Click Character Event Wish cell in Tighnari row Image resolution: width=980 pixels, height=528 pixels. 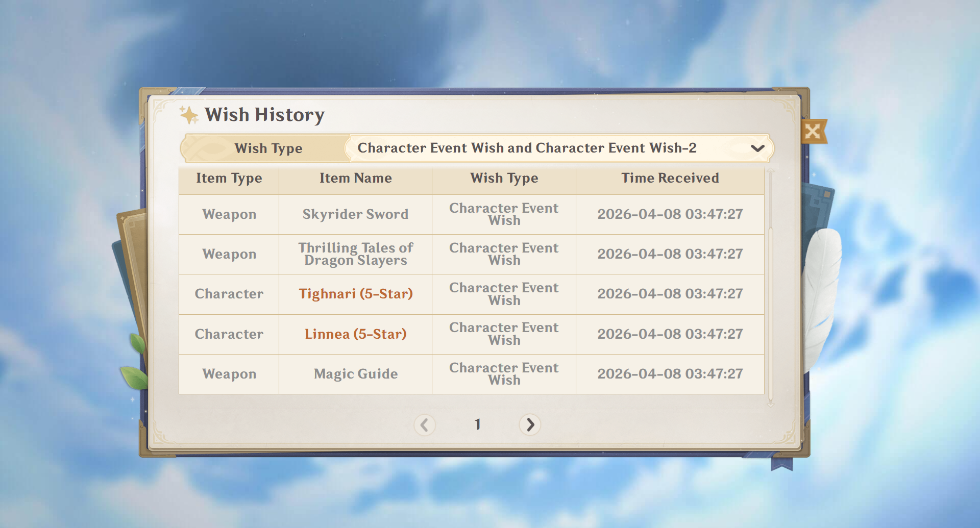point(504,294)
